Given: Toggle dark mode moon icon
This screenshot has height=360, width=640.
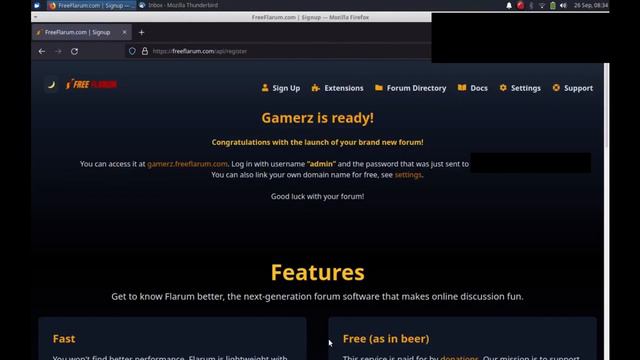Looking at the screenshot, I should click(x=51, y=85).
